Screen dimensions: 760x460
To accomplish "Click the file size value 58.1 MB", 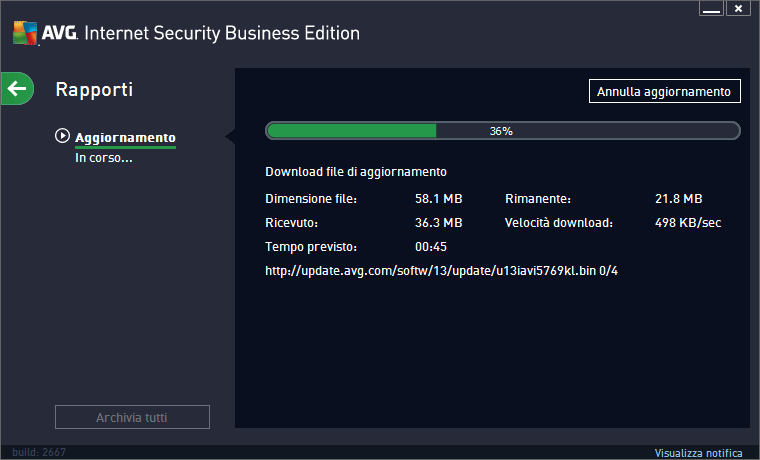I will pyautogui.click(x=439, y=199).
